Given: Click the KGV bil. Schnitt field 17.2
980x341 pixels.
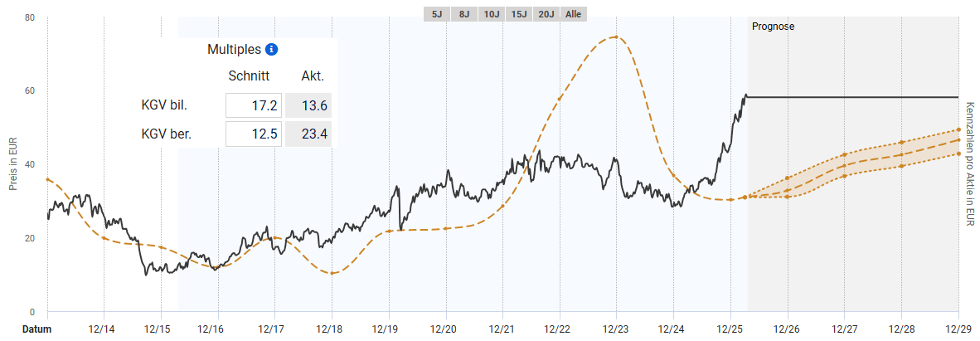Looking at the screenshot, I should [x=254, y=106].
